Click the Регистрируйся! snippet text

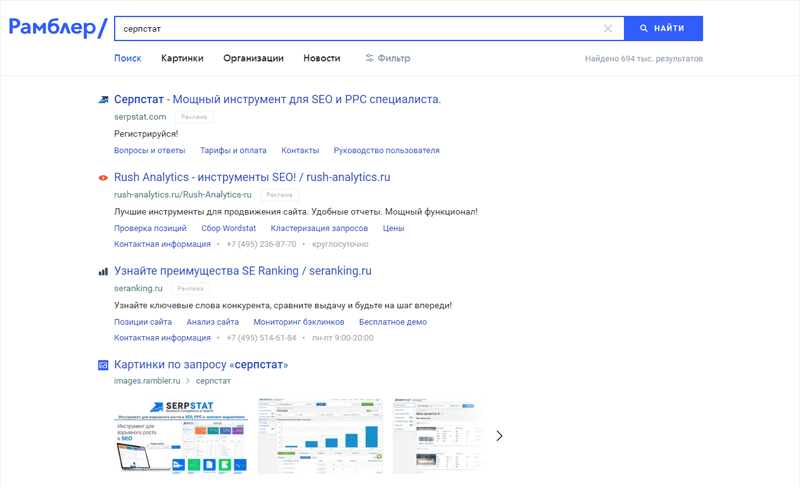point(146,134)
